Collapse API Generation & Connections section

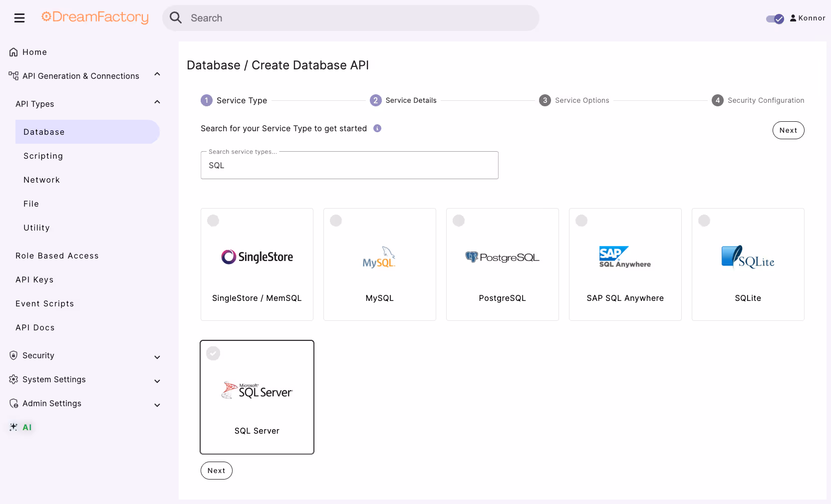(157, 74)
